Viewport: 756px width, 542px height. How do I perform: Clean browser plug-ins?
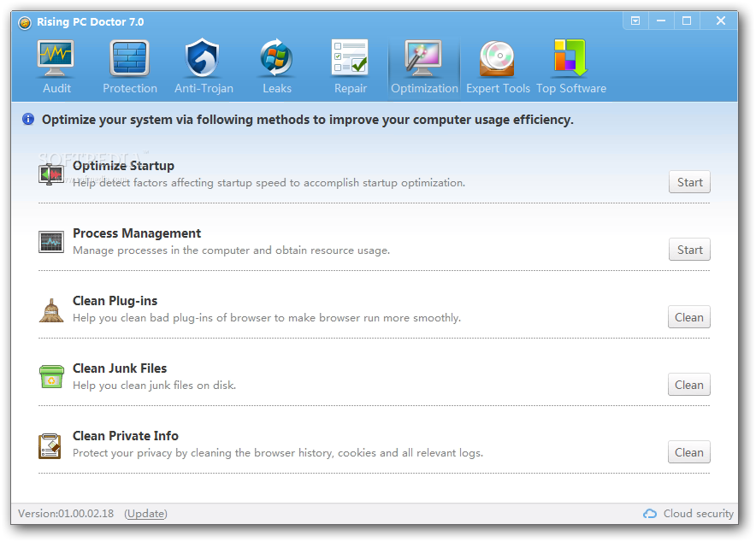(x=689, y=317)
